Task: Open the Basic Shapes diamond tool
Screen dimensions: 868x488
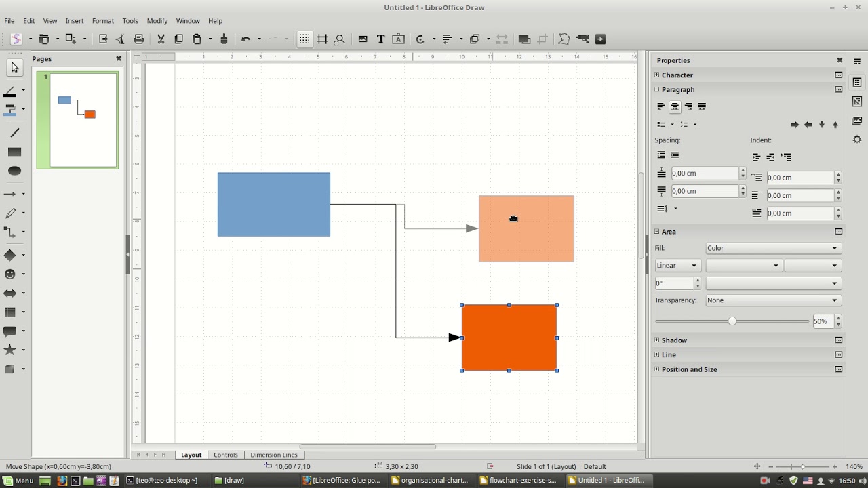Action: coord(10,255)
